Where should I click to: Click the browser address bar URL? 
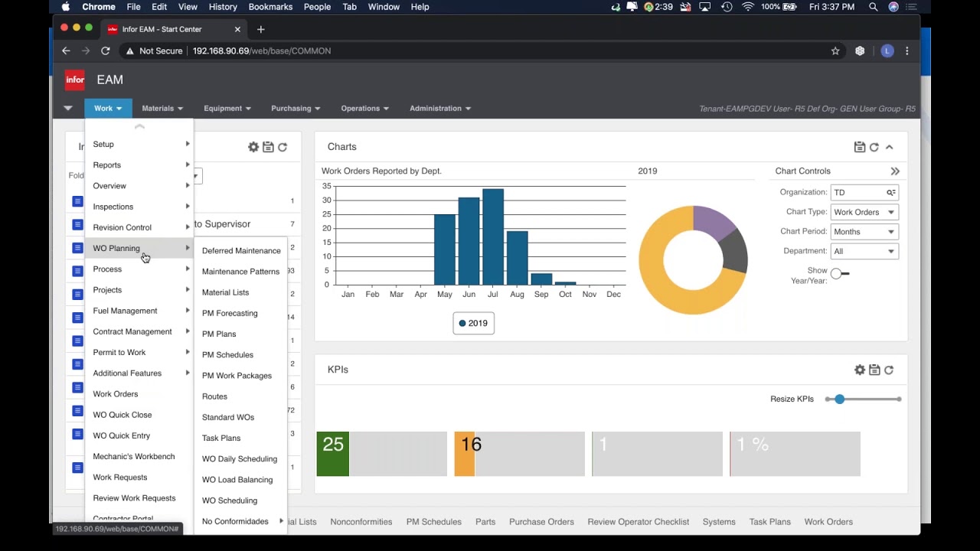[262, 51]
